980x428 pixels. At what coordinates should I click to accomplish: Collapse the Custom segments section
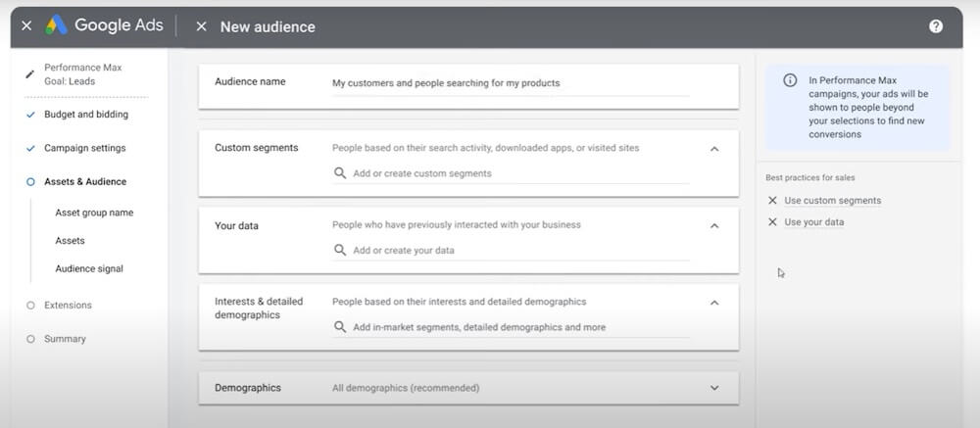tap(715, 149)
